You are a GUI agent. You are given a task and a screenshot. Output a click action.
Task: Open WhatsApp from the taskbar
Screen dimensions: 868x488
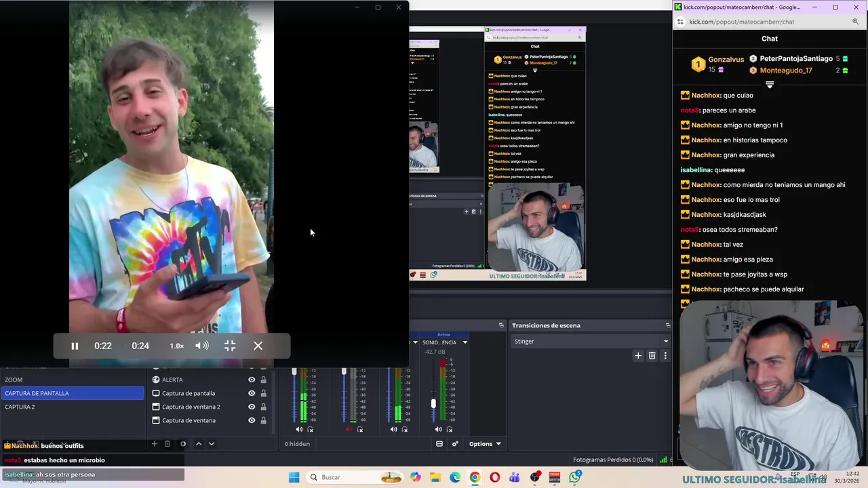(x=575, y=477)
